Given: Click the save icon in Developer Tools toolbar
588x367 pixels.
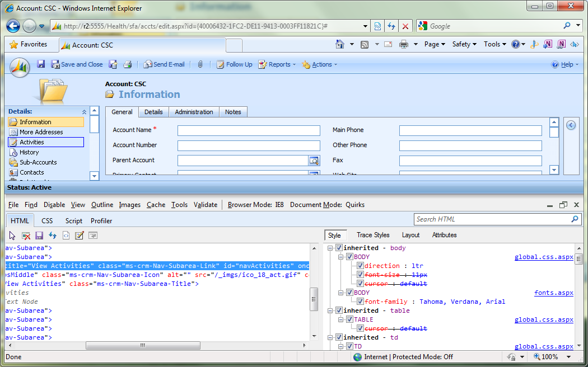Looking at the screenshot, I should pos(39,236).
